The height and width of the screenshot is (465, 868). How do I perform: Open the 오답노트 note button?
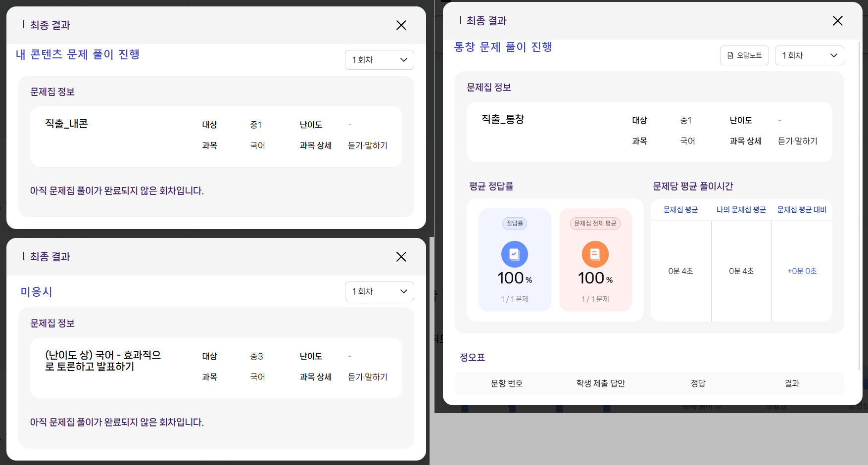(744, 55)
